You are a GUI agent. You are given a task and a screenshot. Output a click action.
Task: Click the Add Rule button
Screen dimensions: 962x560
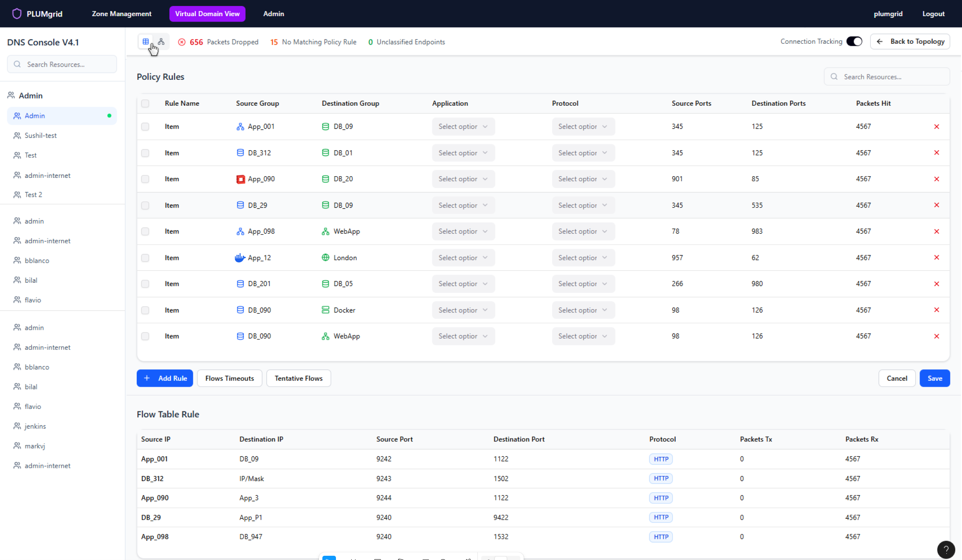(165, 378)
